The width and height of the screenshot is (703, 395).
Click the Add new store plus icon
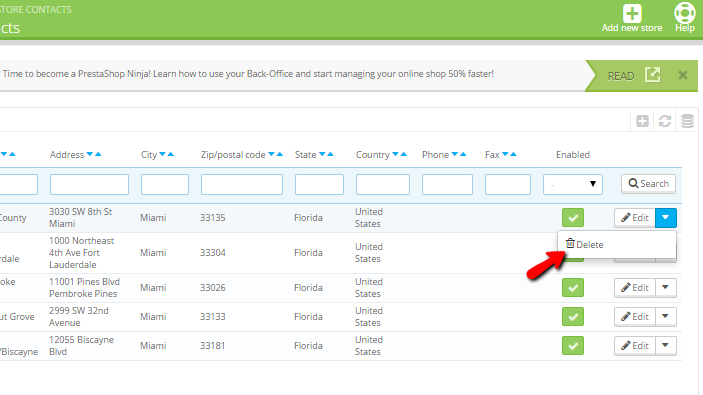pyautogui.click(x=632, y=13)
